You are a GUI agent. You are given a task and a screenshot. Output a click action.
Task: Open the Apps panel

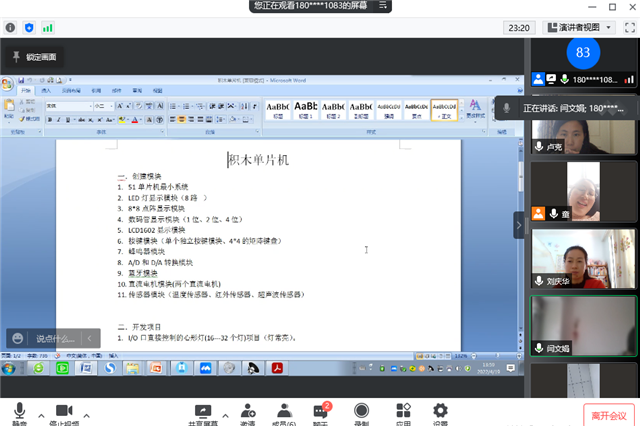pos(403,411)
